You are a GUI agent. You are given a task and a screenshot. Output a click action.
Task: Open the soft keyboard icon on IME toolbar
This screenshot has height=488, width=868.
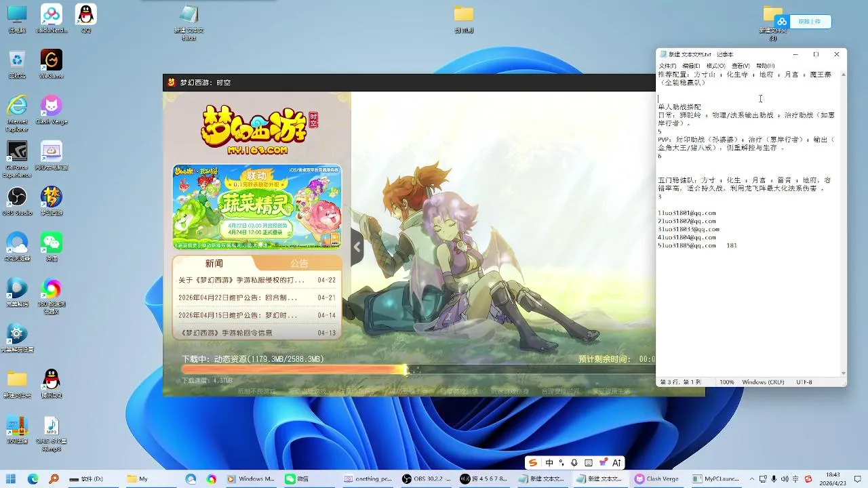[588, 463]
